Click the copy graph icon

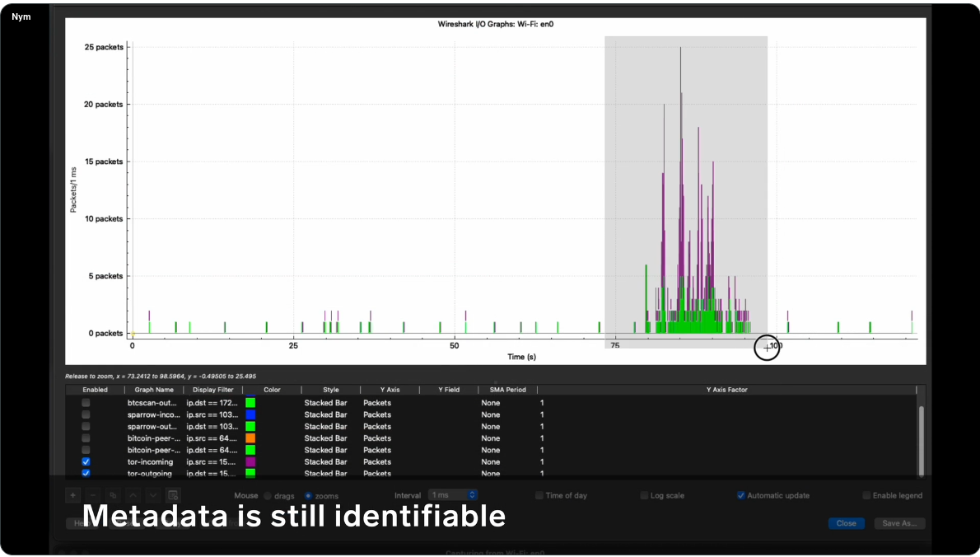(112, 495)
